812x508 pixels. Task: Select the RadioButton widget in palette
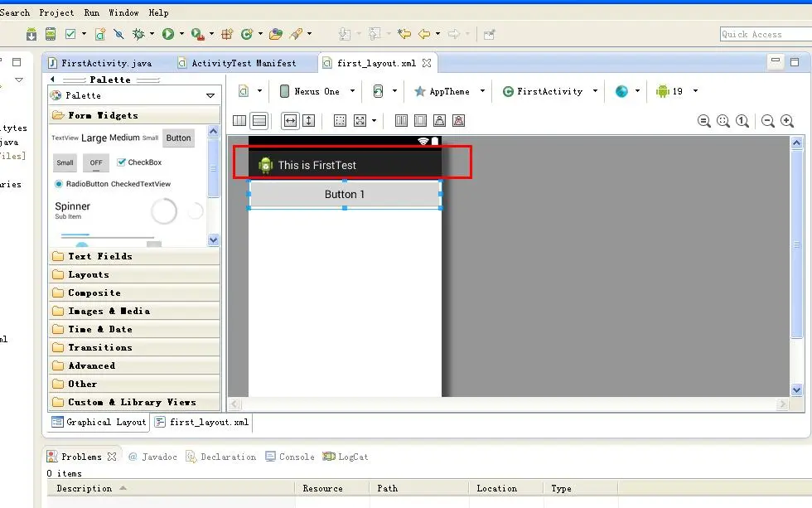pos(82,184)
